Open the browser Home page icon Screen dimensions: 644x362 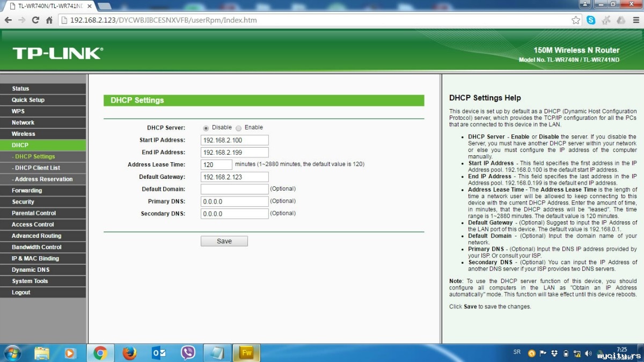[49, 20]
